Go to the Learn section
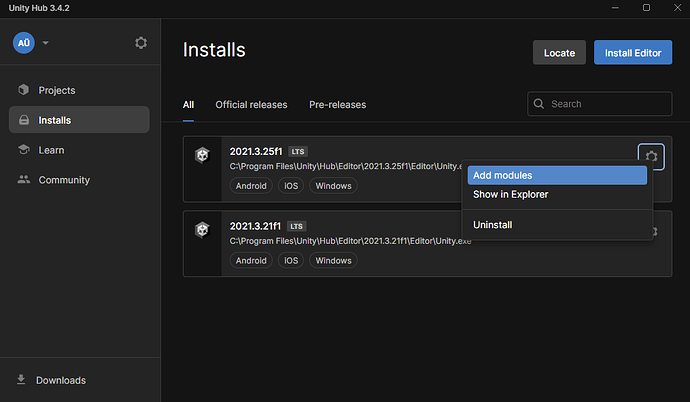690x402 pixels. pos(51,150)
